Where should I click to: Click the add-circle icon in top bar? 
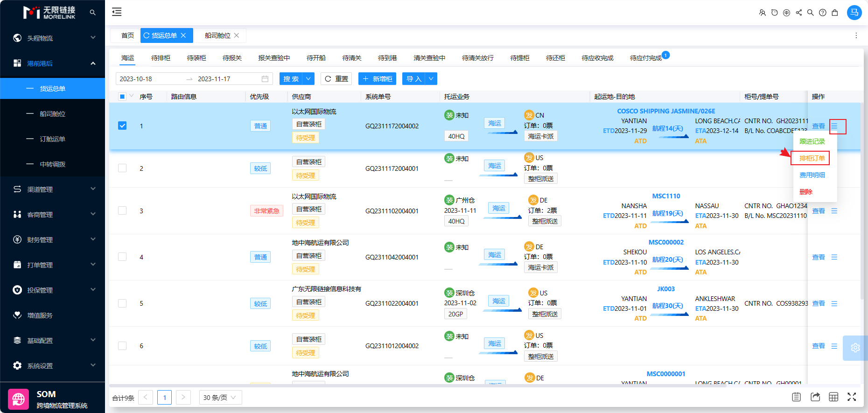[787, 13]
